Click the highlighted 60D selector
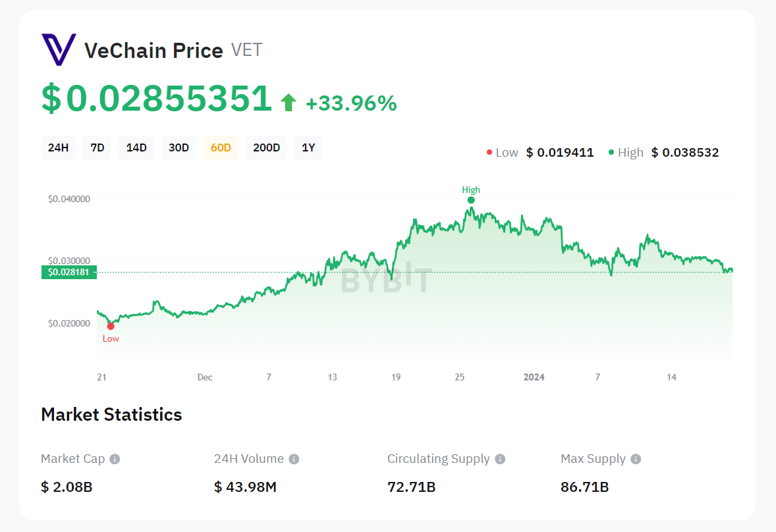 click(x=220, y=147)
